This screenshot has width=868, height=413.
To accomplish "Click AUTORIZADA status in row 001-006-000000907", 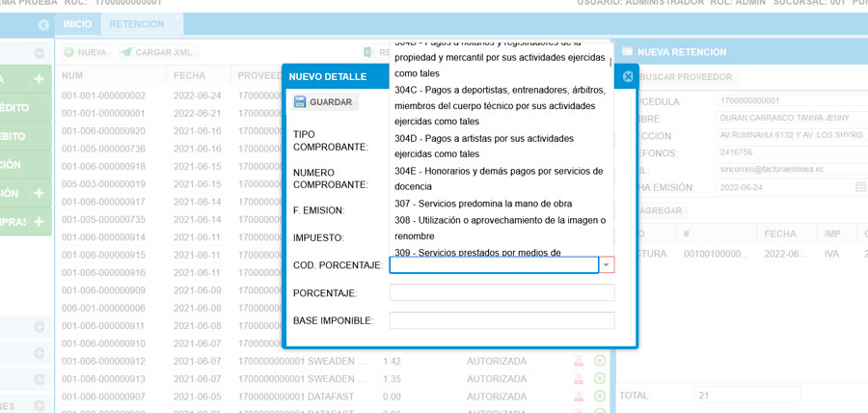I will 497,397.
